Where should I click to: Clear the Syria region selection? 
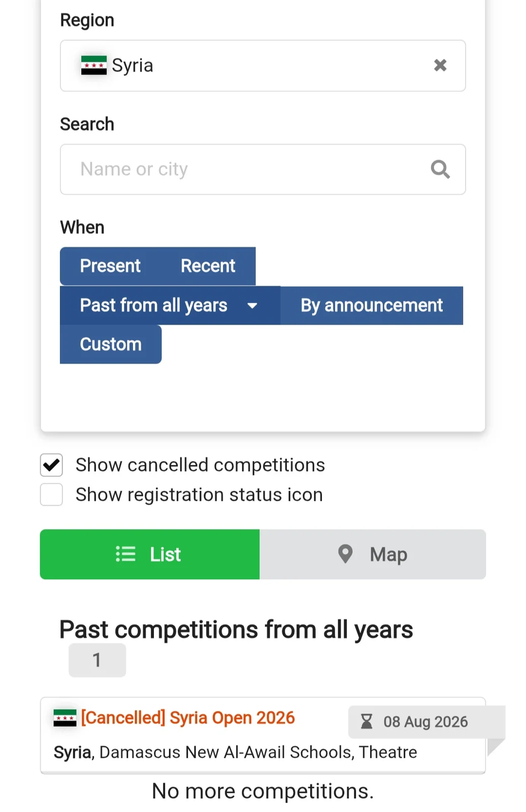tap(440, 65)
